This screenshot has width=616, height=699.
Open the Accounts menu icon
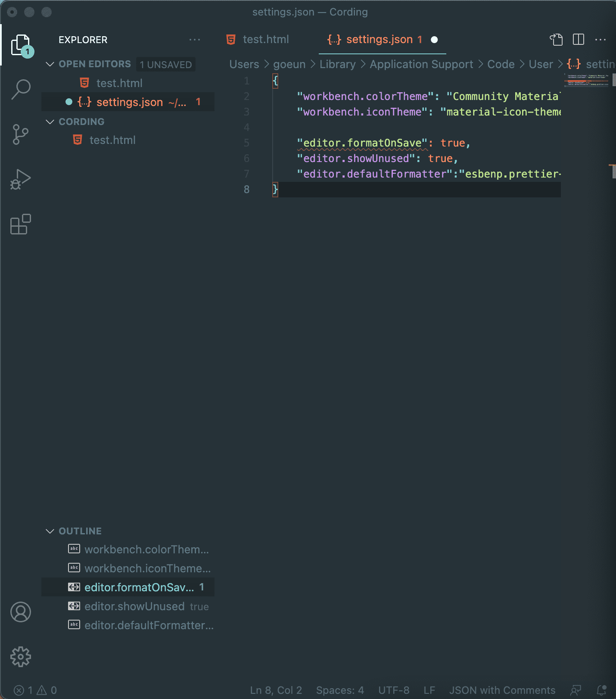21,612
